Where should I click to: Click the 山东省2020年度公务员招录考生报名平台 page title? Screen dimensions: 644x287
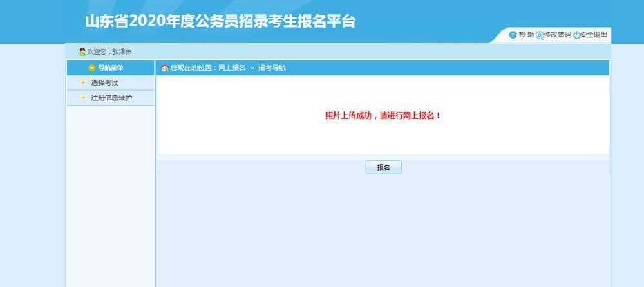[220, 21]
